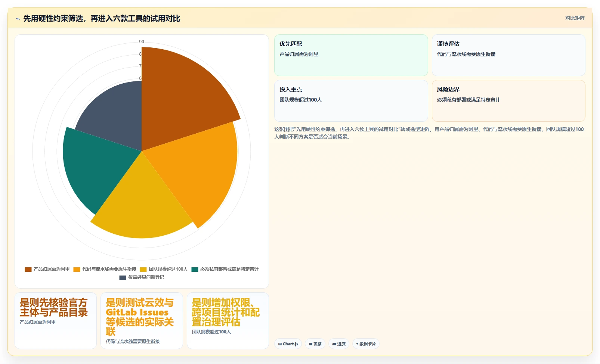Viewport: 600px width, 364px height.
Task: Open the 优先匹配 card
Action: 351,55
